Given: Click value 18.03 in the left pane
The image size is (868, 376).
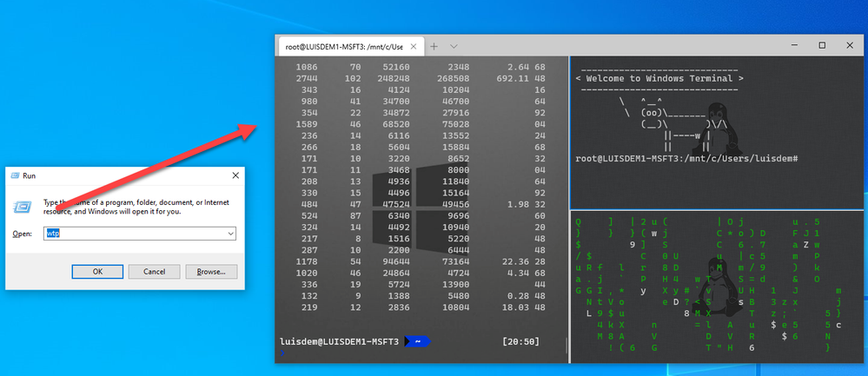Looking at the screenshot, I should pyautogui.click(x=516, y=307).
